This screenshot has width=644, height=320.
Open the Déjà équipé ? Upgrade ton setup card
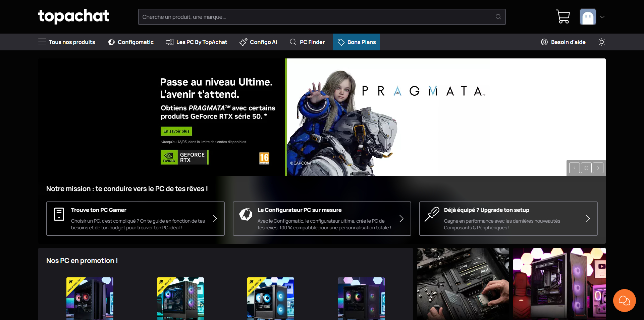tap(508, 219)
